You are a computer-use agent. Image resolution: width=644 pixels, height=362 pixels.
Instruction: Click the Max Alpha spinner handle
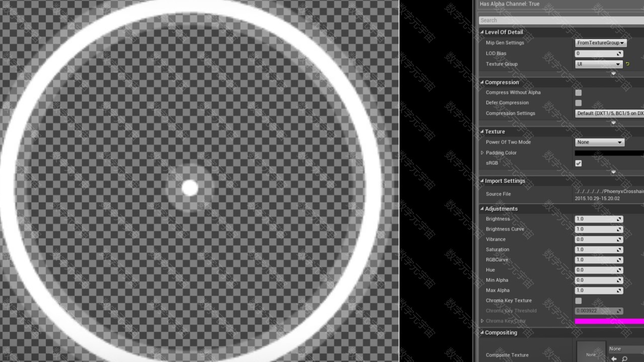click(619, 291)
